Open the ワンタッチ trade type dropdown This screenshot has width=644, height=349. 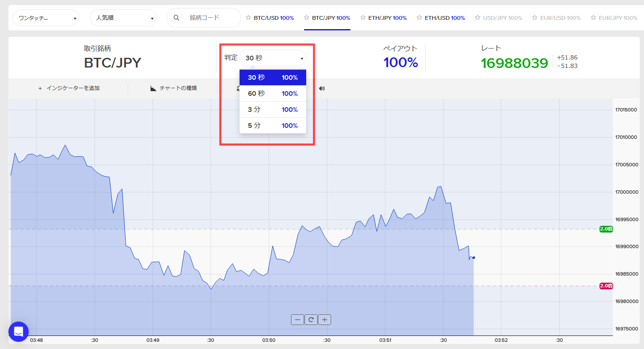click(x=46, y=18)
